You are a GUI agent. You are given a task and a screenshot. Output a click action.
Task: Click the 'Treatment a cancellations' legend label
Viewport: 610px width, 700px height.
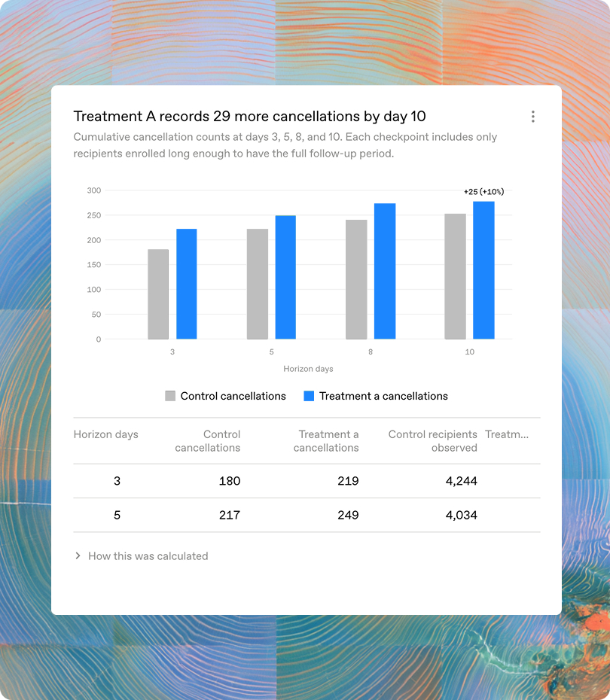click(383, 396)
